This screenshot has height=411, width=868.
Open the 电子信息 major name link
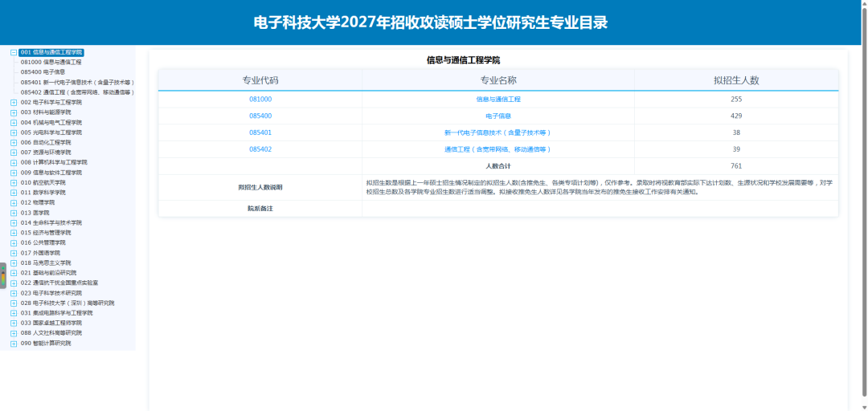tap(498, 116)
